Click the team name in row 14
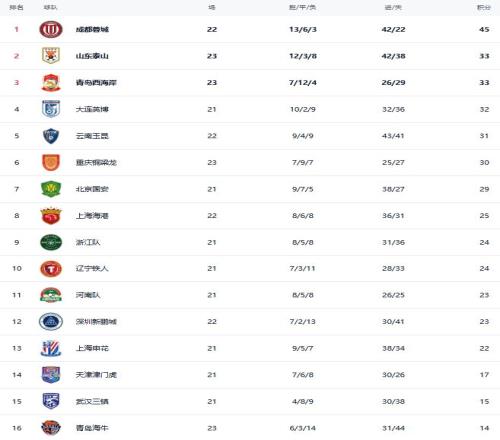 (96, 375)
